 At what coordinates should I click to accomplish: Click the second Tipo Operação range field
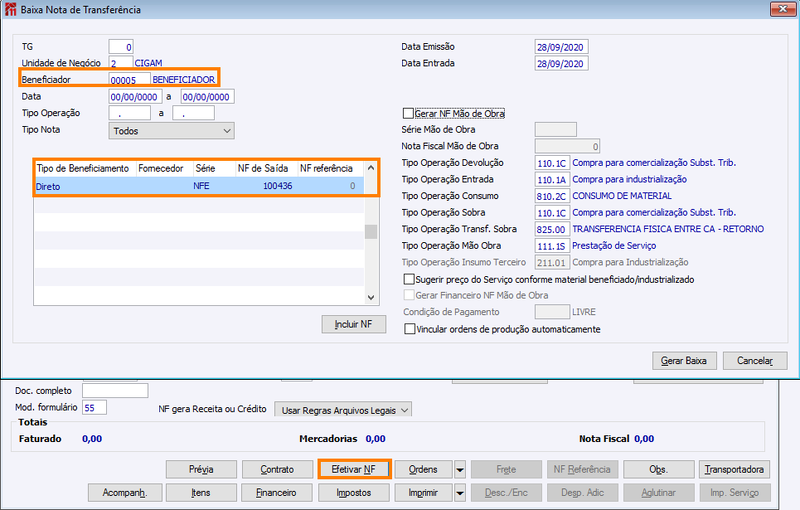point(193,113)
